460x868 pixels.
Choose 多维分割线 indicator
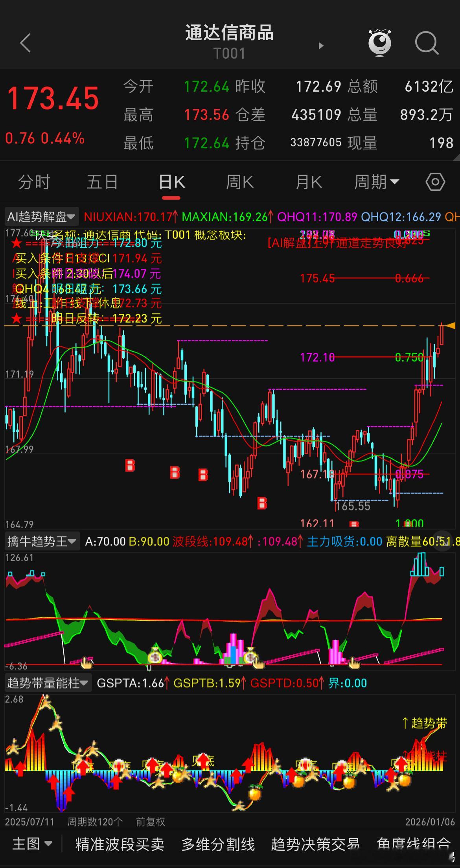click(x=218, y=844)
